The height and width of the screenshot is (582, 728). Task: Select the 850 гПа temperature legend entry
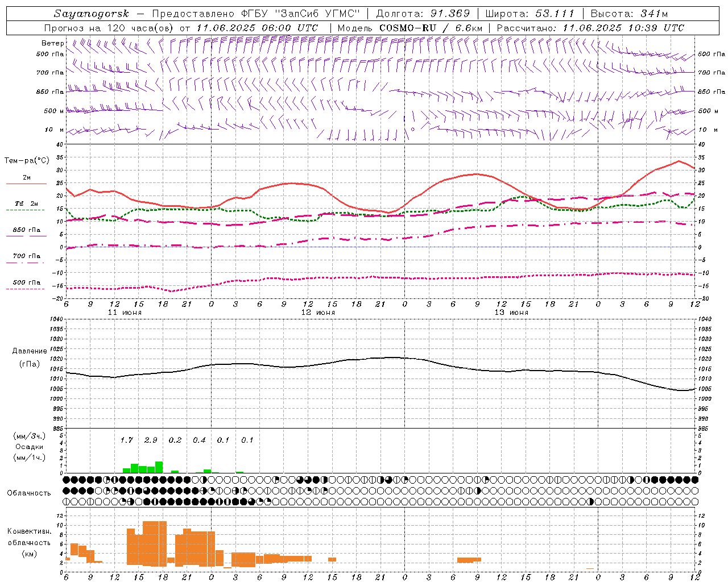(x=26, y=230)
